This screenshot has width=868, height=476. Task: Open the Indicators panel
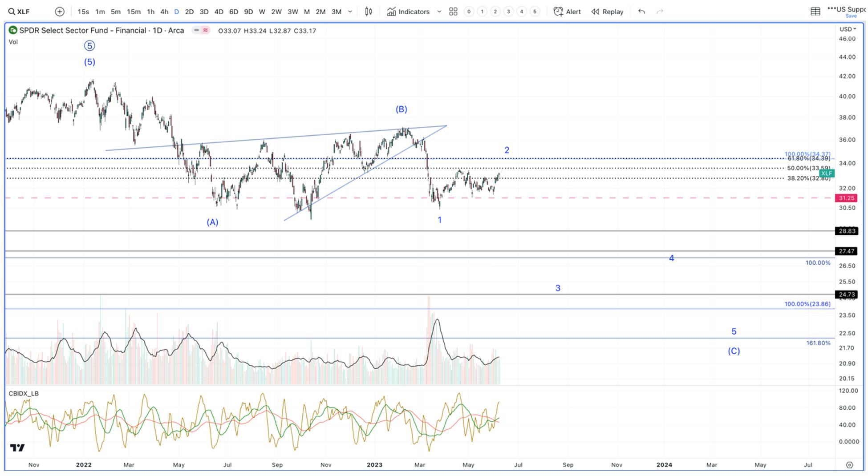[408, 12]
